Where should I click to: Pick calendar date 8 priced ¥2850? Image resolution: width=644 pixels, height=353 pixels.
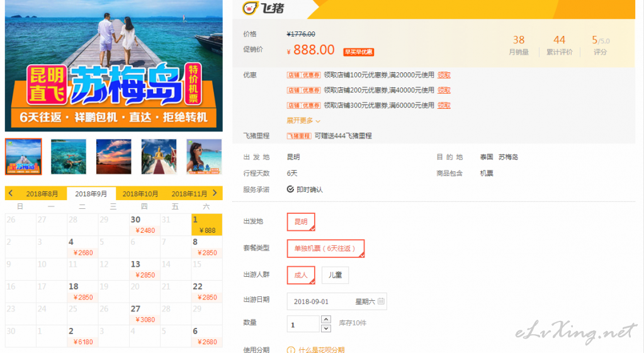(x=207, y=247)
